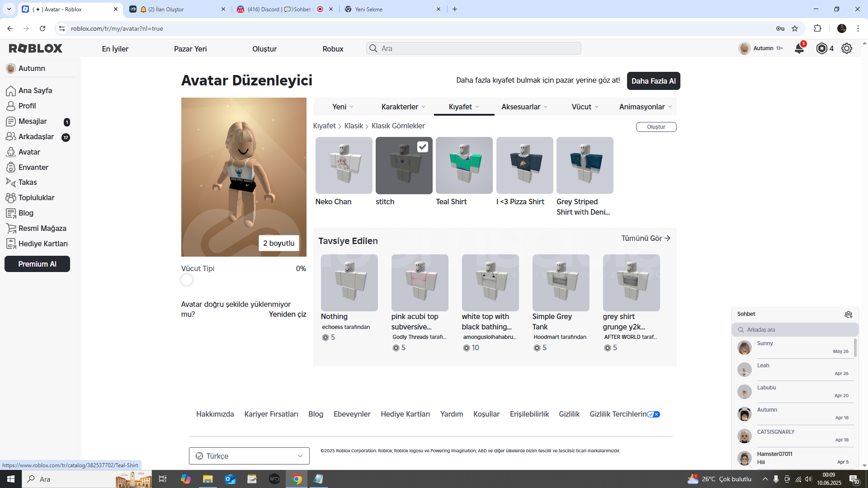Screen dimensions: 868x488
Task: Open the Türkçe language selector
Action: pyautogui.click(x=249, y=456)
